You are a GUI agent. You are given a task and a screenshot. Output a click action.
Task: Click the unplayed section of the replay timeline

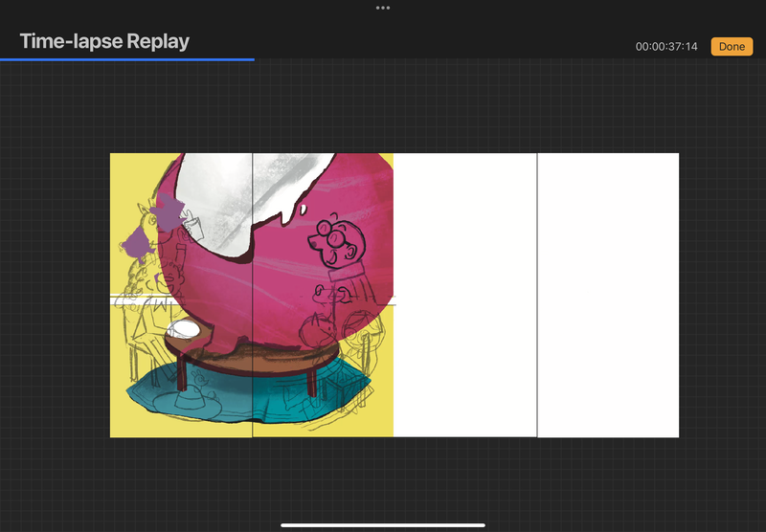tap(507, 59)
